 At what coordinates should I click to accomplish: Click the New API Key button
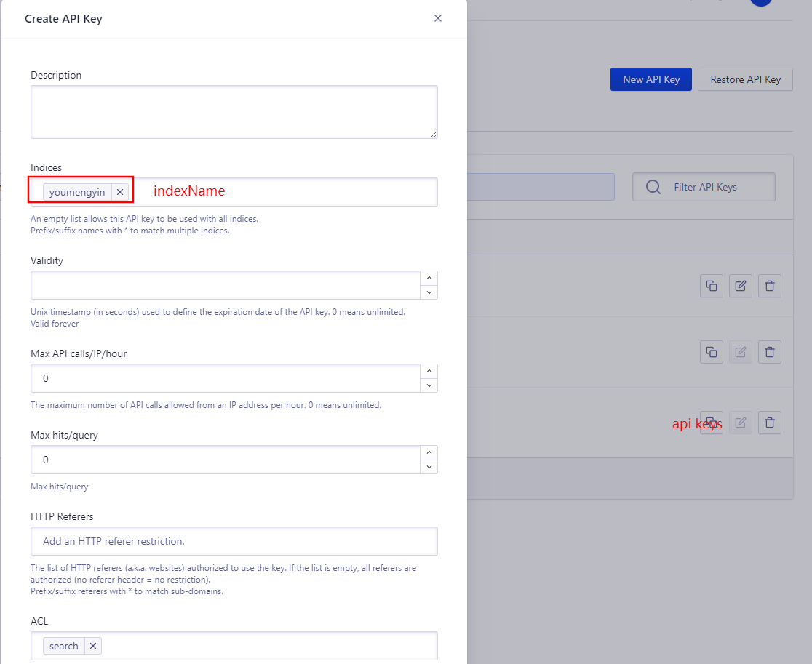(x=651, y=79)
